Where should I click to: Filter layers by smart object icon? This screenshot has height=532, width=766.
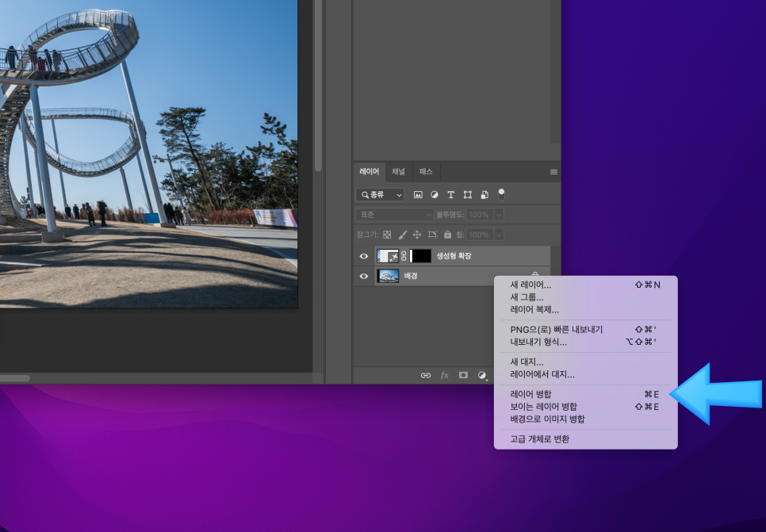(x=484, y=195)
